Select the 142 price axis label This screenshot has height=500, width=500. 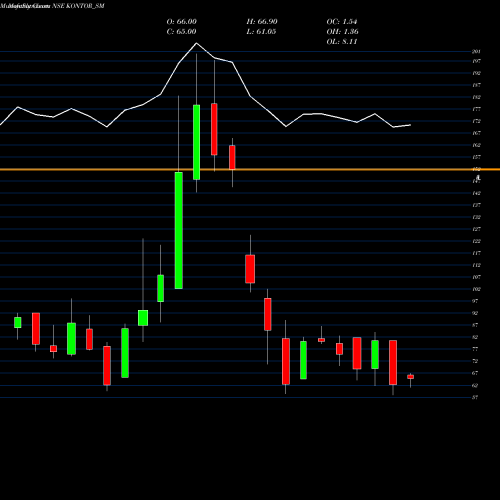click(476, 193)
